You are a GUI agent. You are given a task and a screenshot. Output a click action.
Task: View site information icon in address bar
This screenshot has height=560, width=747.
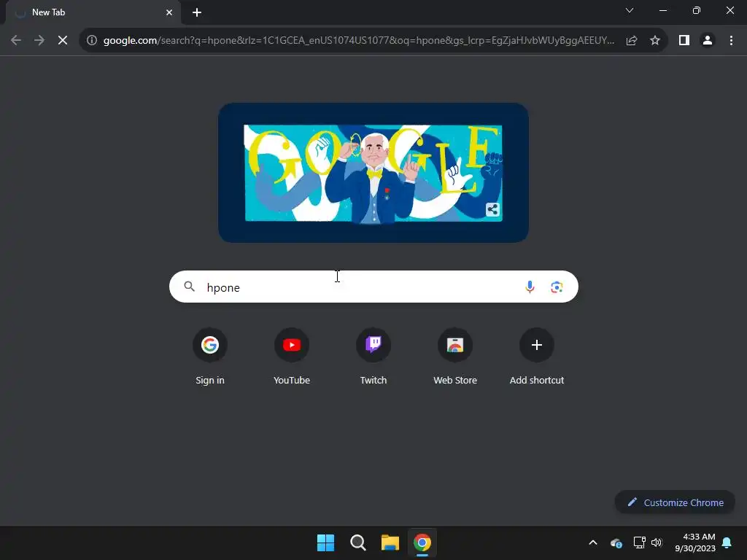click(x=91, y=41)
